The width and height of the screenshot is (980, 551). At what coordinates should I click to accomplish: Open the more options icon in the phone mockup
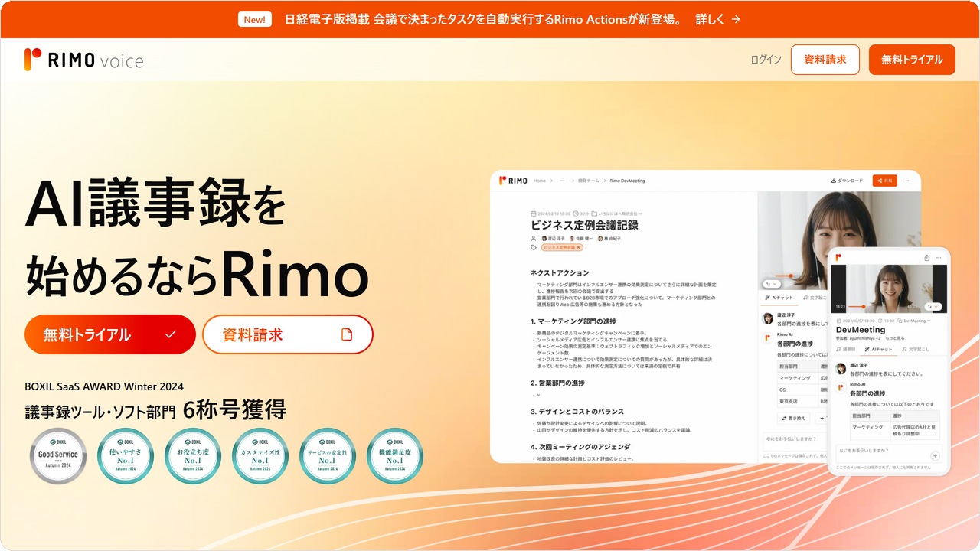coord(940,258)
